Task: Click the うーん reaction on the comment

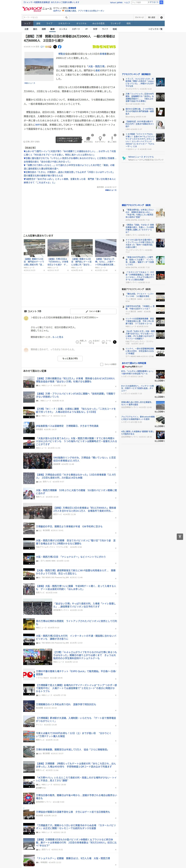Action: 106,342
